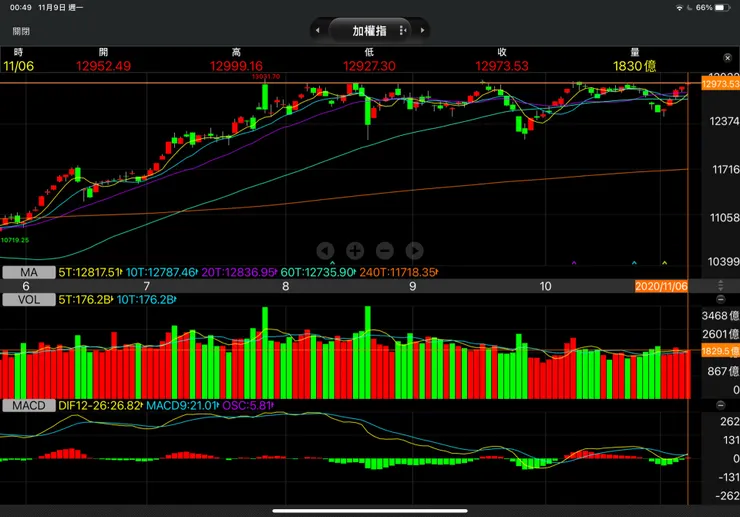Switch to next symbol with the right arrow beside 加權指
740x517 pixels.
422,30
